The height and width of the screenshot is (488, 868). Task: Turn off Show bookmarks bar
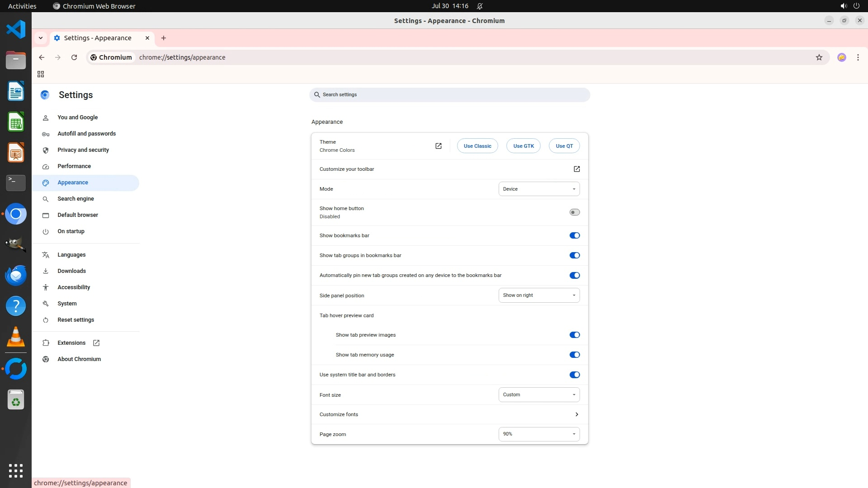click(x=574, y=235)
